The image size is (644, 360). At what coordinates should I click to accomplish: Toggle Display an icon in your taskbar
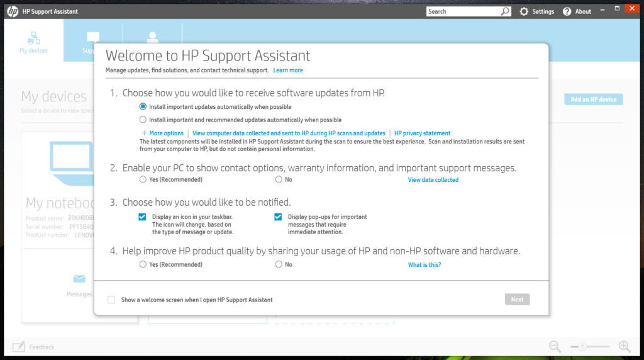pos(142,217)
